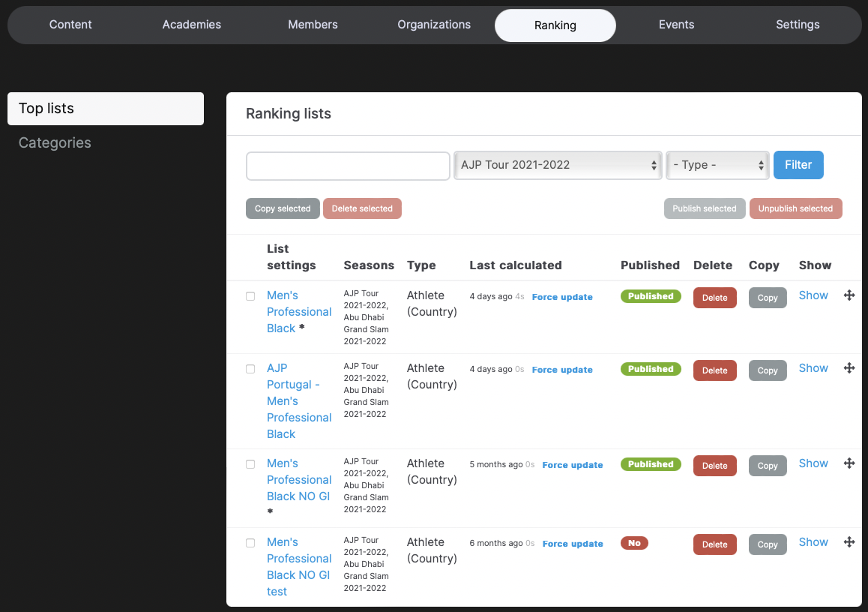Image resolution: width=868 pixels, height=612 pixels.
Task: Switch to the Events tab
Action: click(675, 24)
